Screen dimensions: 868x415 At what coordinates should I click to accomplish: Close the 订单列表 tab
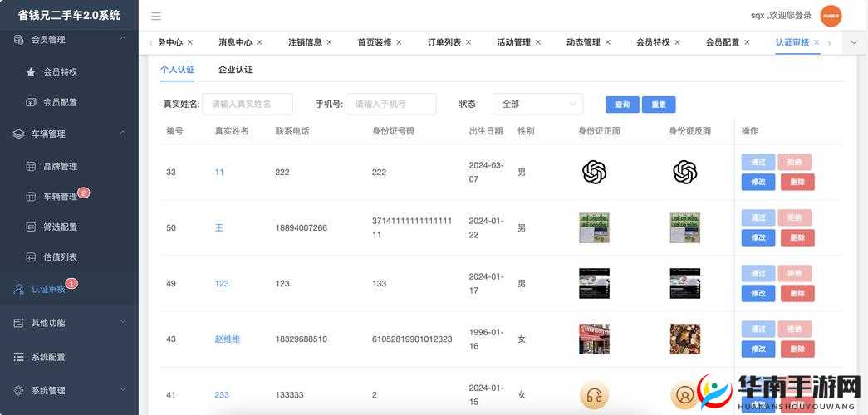tap(468, 42)
